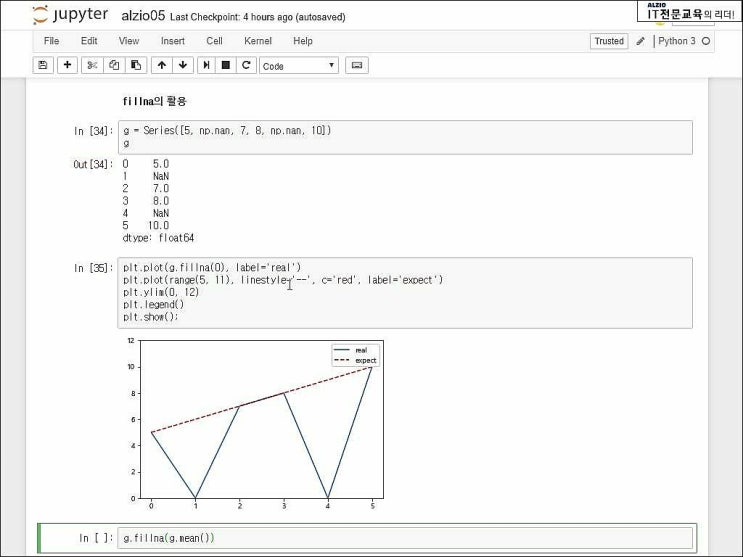
Task: Move selected cell down arrow
Action: point(183,65)
